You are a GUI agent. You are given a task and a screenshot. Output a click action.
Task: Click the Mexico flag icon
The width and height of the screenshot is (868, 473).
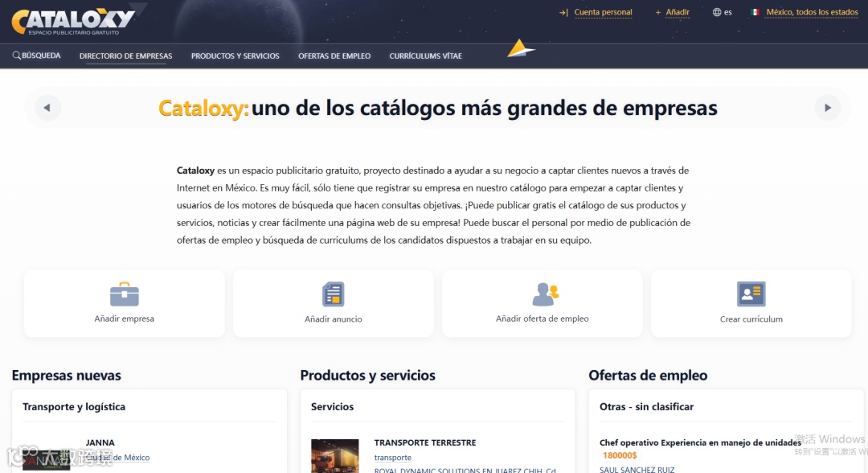click(755, 12)
